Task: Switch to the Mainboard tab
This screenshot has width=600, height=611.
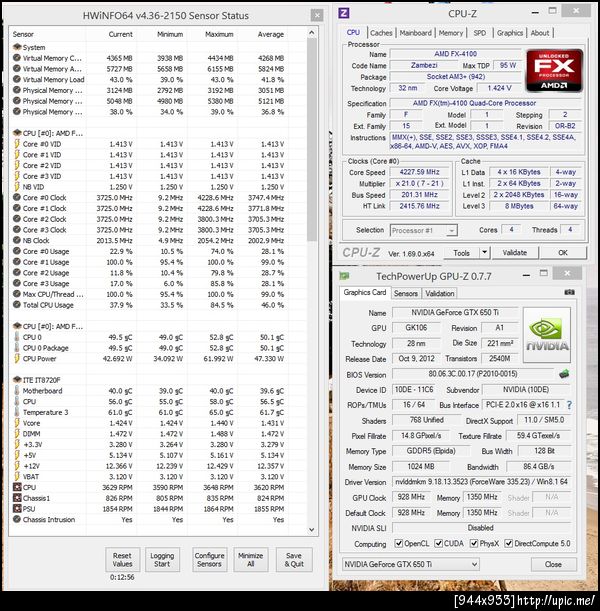Action: pos(416,33)
